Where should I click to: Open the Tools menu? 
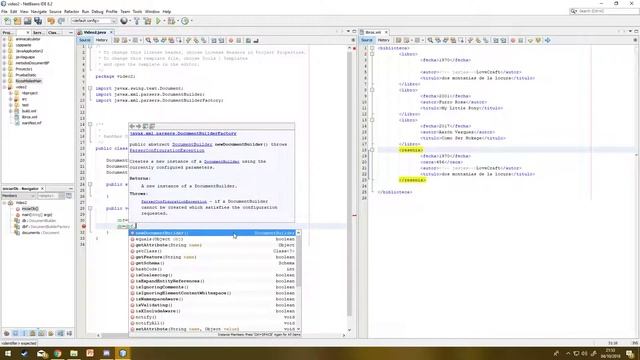coord(137,11)
